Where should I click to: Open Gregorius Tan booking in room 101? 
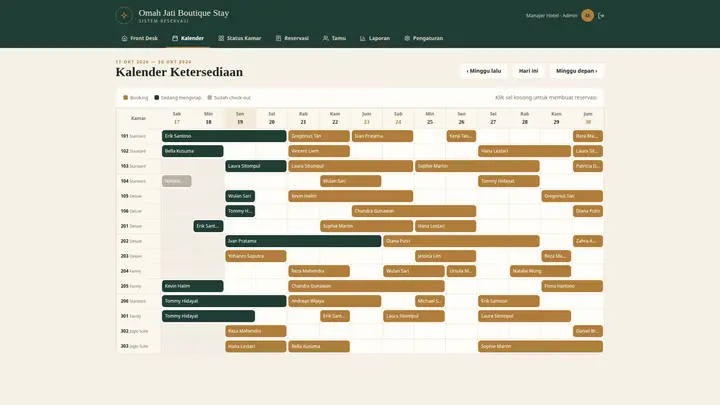(x=319, y=136)
